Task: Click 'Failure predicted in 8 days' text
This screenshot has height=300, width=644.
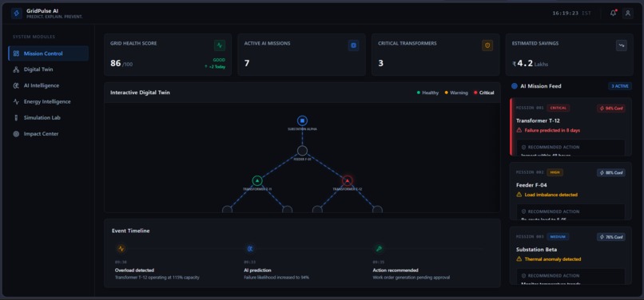Action: [552, 130]
